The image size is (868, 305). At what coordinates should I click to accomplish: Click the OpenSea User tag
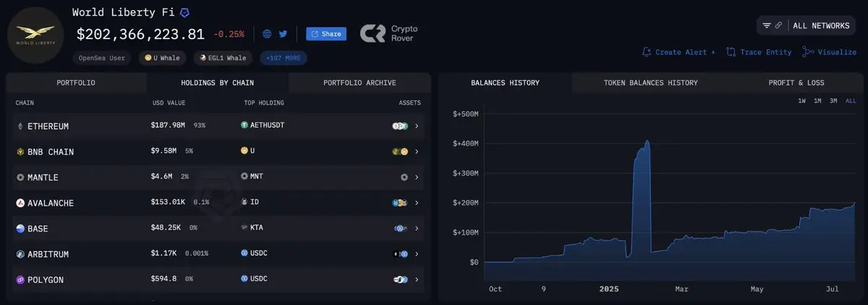pyautogui.click(x=102, y=58)
